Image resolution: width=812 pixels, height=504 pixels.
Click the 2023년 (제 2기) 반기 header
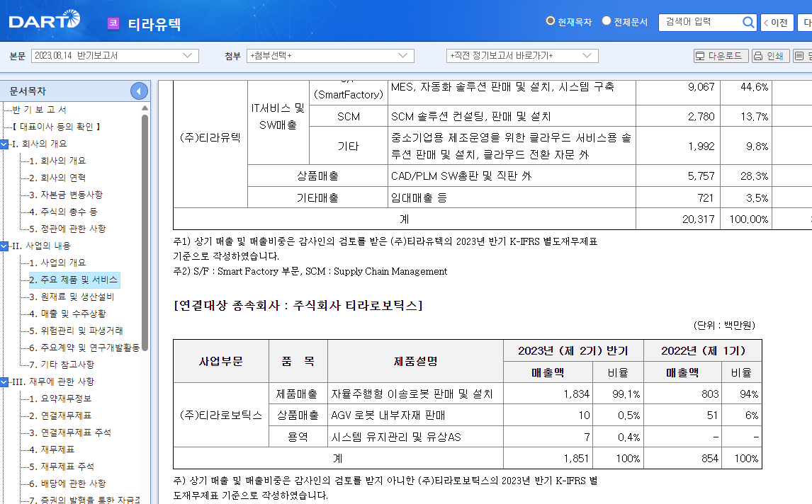[573, 351]
